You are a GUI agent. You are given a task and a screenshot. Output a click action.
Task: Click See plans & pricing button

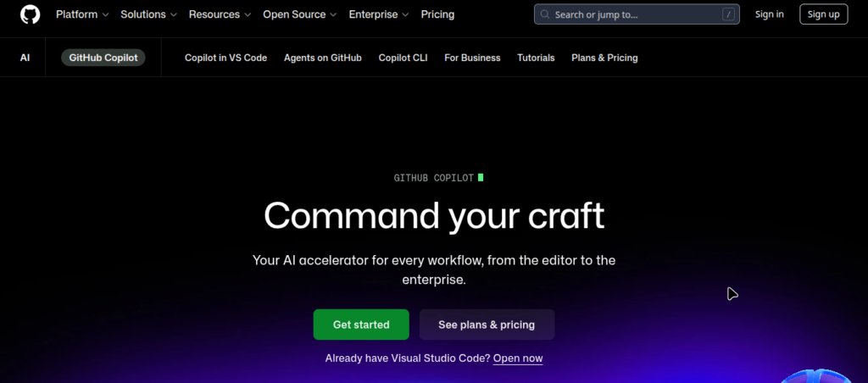pos(487,325)
